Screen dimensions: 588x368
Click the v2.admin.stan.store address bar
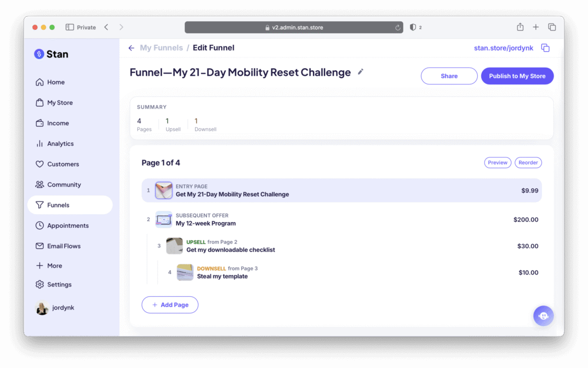point(293,28)
